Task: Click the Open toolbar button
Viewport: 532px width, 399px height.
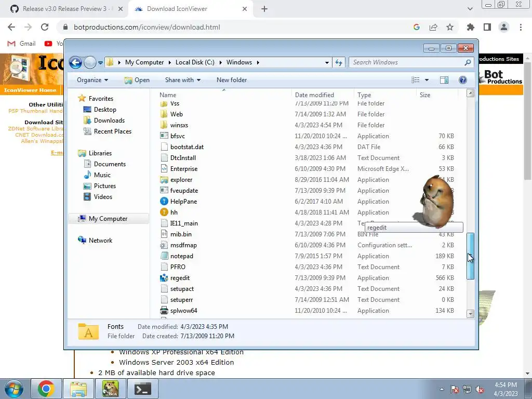Action: 137,80
